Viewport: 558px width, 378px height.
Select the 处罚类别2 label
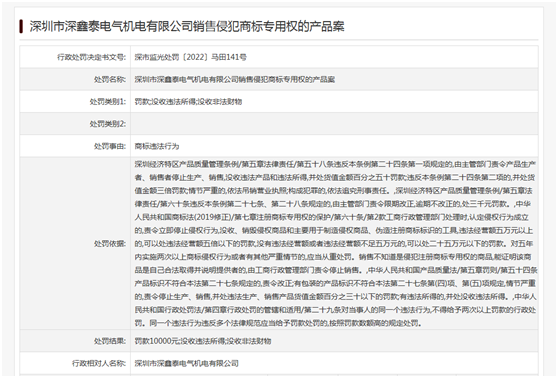pos(107,124)
